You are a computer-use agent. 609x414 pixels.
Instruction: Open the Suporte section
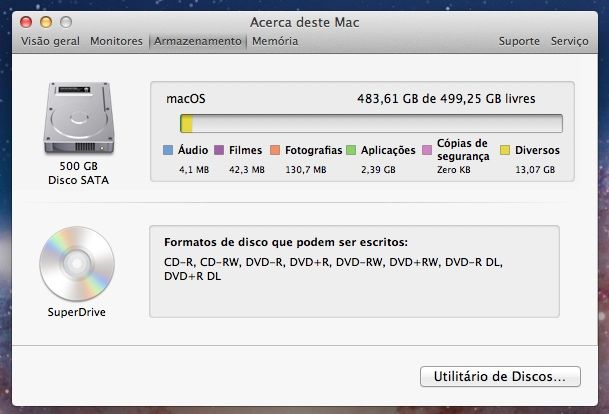click(x=519, y=41)
